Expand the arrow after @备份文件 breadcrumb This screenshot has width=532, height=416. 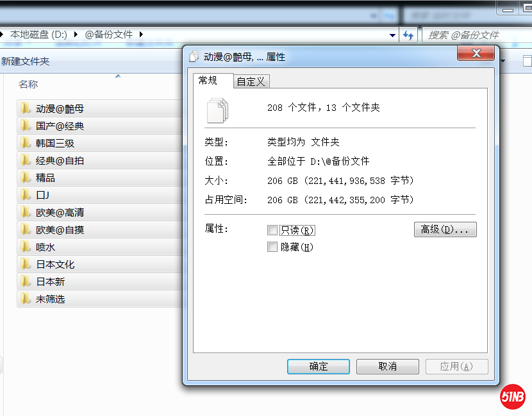point(141,34)
